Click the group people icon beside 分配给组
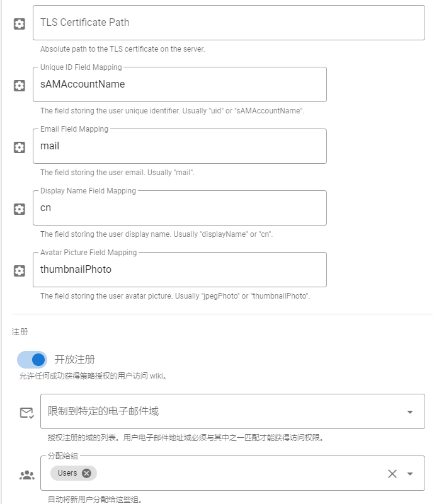The image size is (434, 504). [x=26, y=475]
